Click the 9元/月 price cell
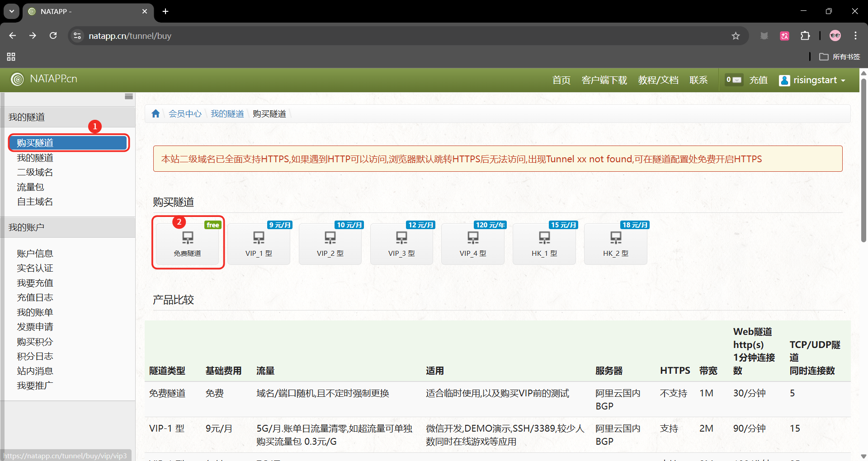 click(219, 428)
